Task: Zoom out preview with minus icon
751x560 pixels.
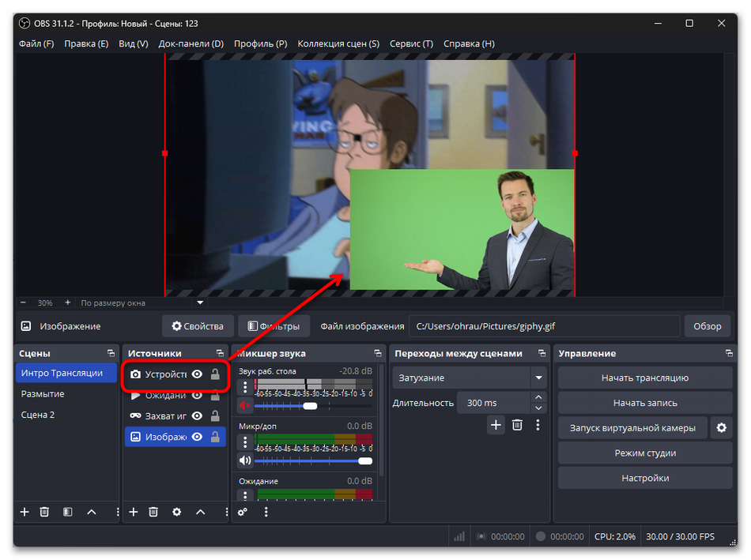Action: tap(23, 303)
